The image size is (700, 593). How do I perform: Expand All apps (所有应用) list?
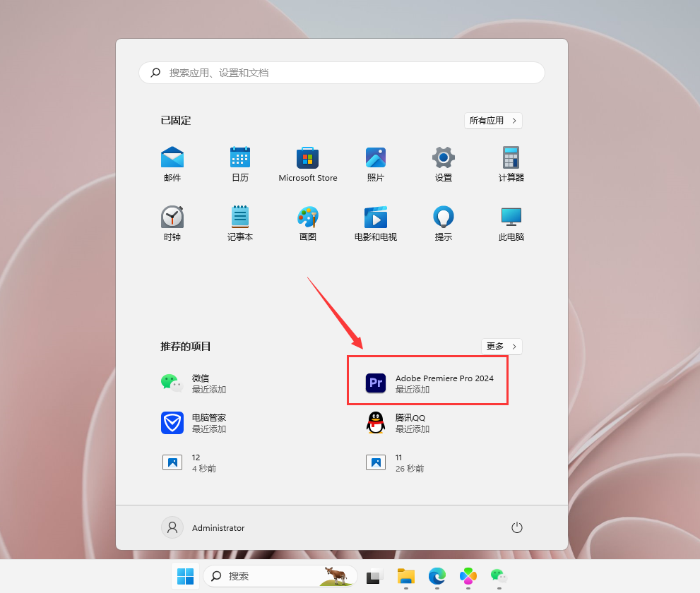pyautogui.click(x=493, y=121)
